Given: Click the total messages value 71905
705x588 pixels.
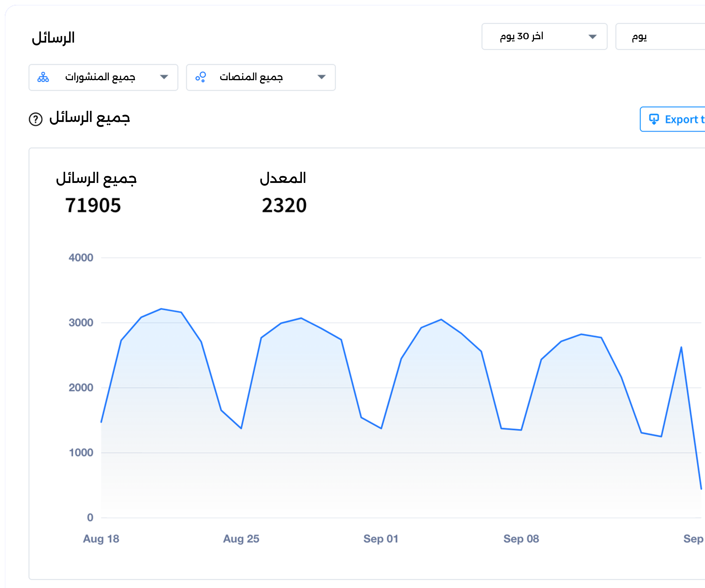Looking at the screenshot, I should (x=93, y=205).
